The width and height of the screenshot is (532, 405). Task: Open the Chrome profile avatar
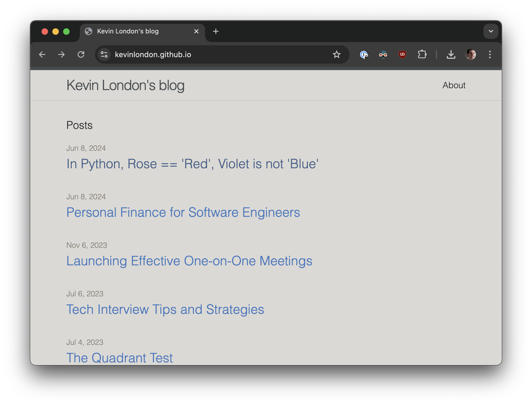[471, 54]
